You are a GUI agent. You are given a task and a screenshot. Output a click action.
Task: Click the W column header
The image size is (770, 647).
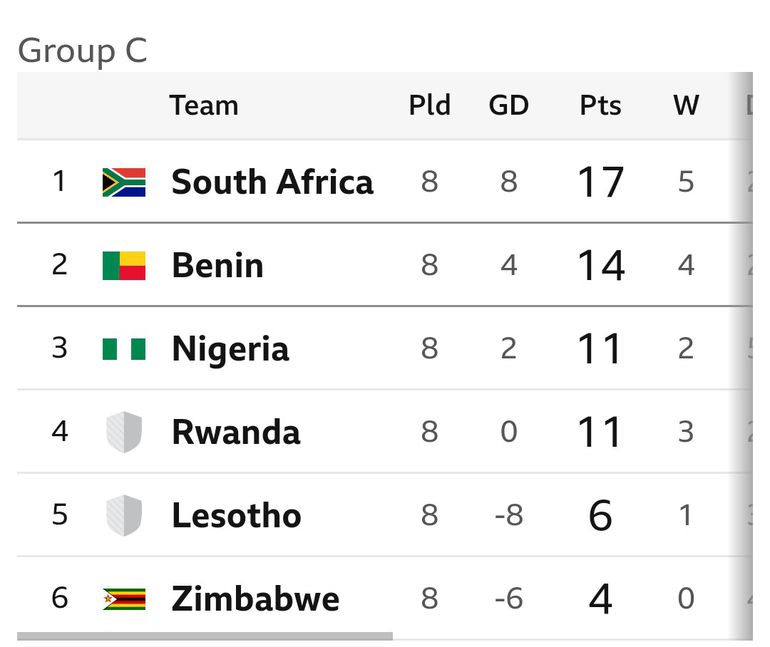[686, 105]
